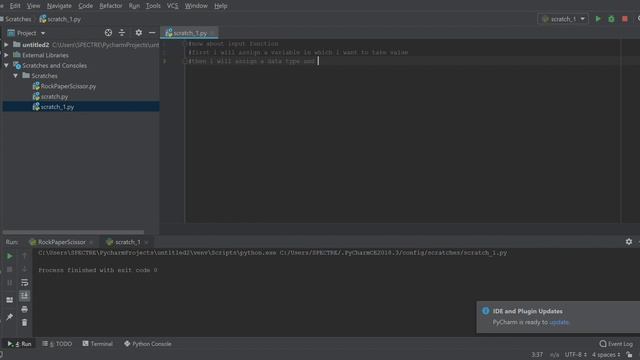Select the scratch.py file
Viewport: 640px width, 360px height.
(x=50, y=97)
